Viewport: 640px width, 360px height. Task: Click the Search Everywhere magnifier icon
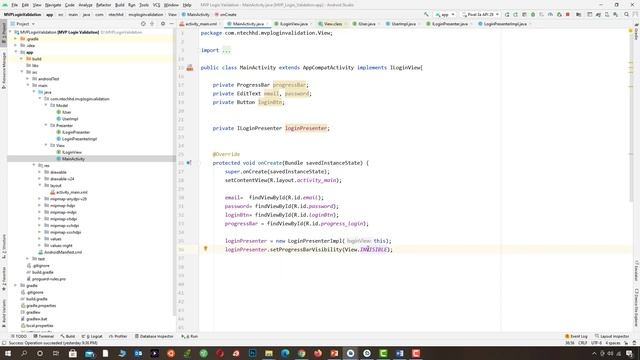click(x=627, y=14)
